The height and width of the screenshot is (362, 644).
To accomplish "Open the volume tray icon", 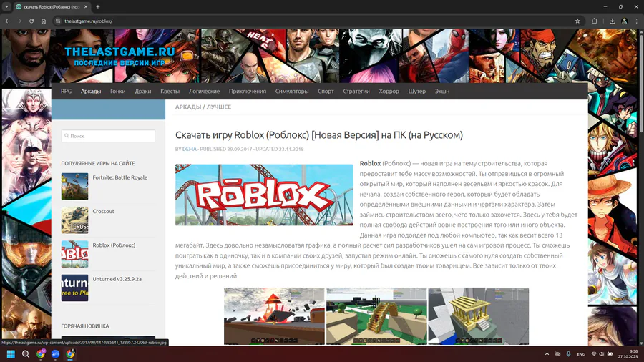I will tap(601, 354).
